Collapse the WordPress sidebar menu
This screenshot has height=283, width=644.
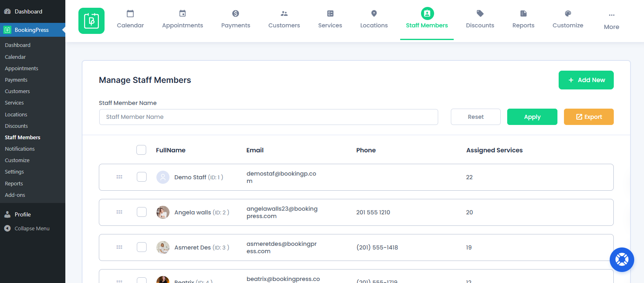(x=32, y=229)
